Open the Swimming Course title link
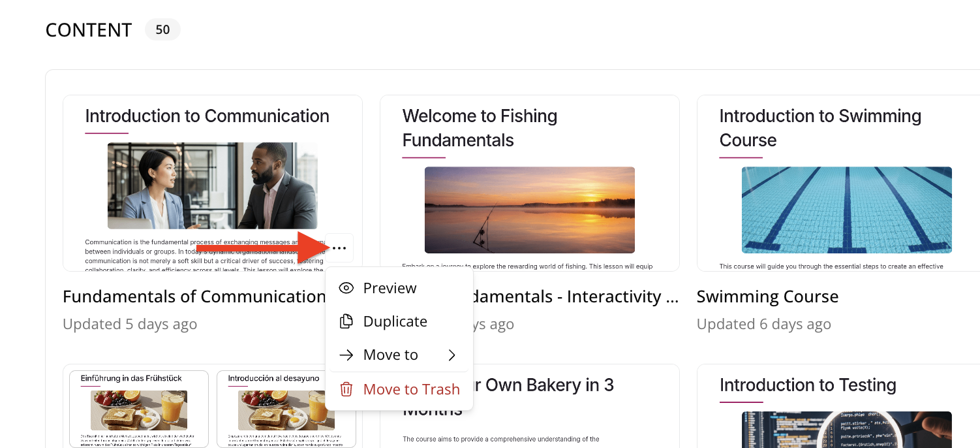This screenshot has width=980, height=448. coord(767,296)
